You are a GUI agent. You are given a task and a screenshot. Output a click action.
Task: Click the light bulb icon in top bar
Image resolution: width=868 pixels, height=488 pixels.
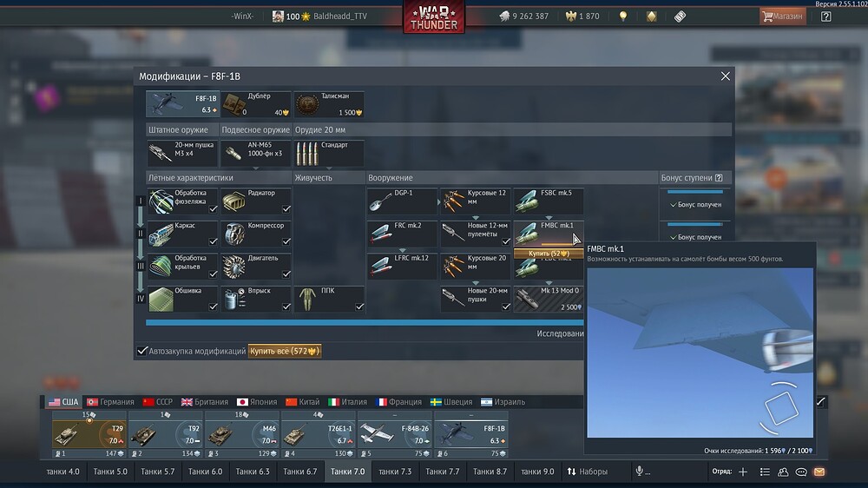pos(622,16)
